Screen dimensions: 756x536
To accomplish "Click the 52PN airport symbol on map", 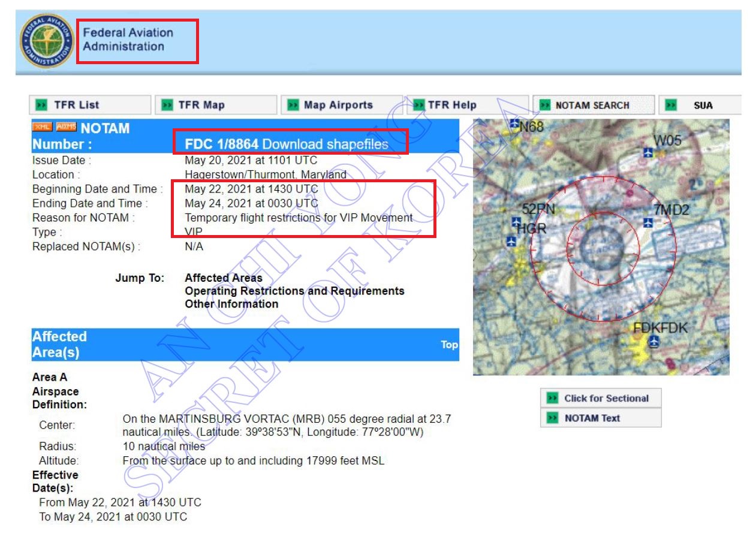I will click(x=517, y=222).
